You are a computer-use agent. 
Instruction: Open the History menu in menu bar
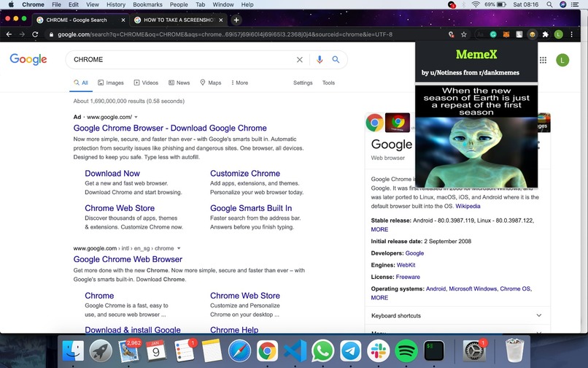pos(116,4)
